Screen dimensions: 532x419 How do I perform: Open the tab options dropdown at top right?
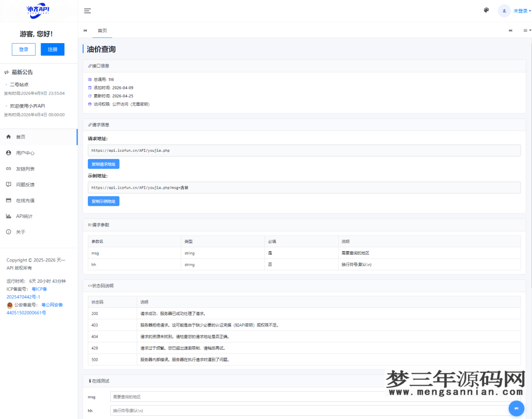click(x=526, y=30)
